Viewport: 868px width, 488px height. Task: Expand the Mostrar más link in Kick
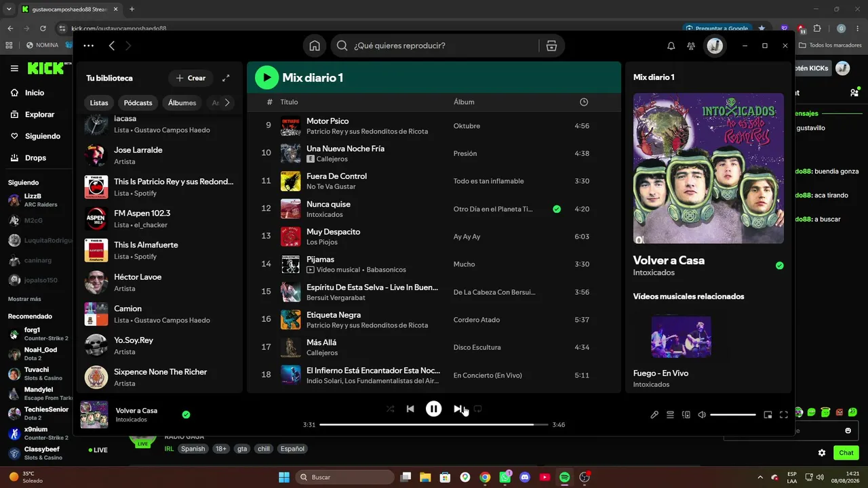[24, 299]
